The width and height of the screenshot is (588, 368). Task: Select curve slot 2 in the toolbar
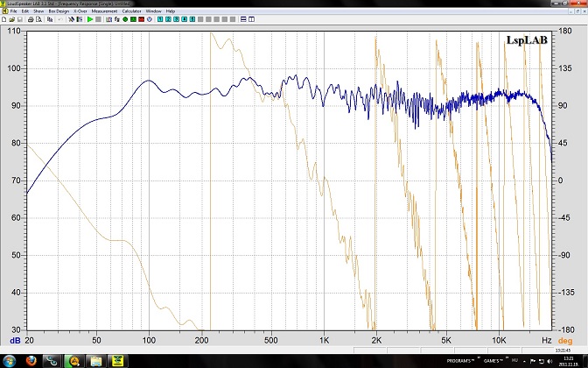pyautogui.click(x=168, y=19)
